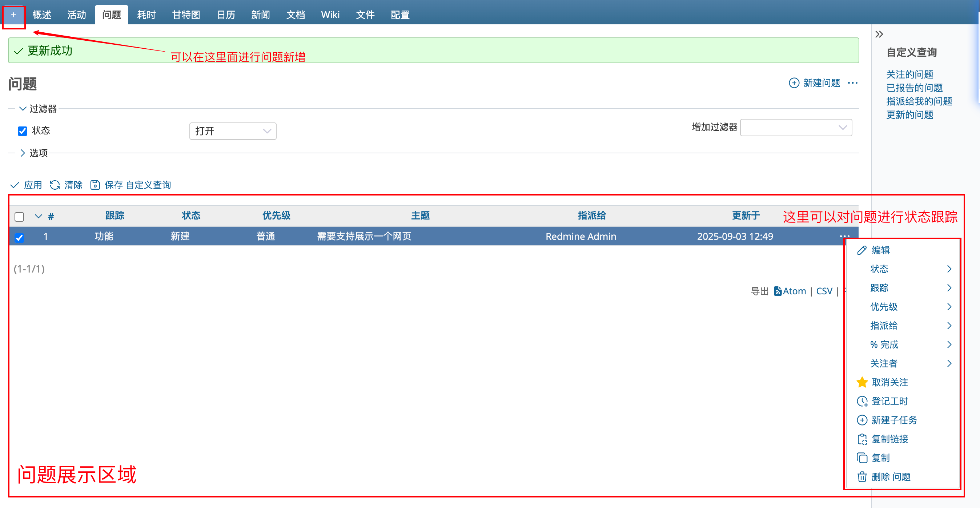The width and height of the screenshot is (980, 508).
Task: Open the 概述 tab
Action: coord(42,15)
